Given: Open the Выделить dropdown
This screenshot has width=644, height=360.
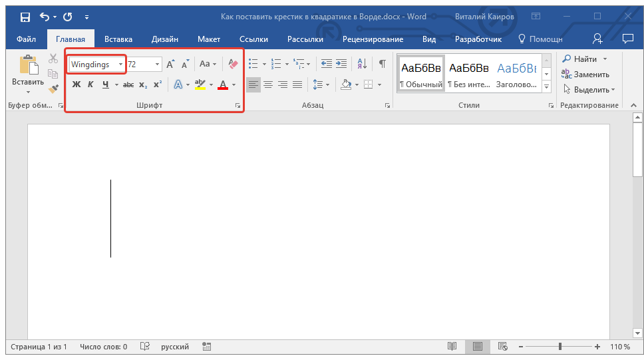Looking at the screenshot, I should 589,89.
